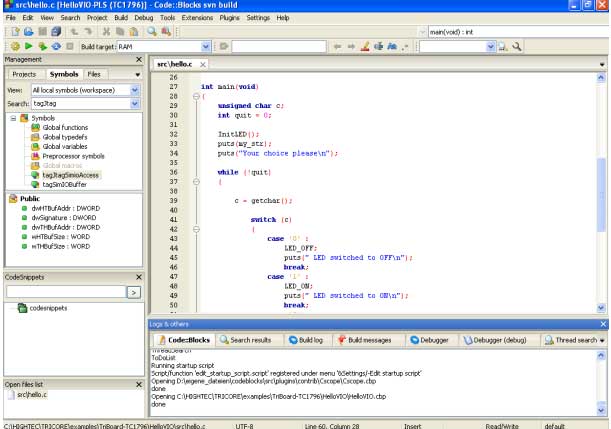Collapse the while loop fold at line 37
Screen dimensions: 611x429
point(196,182)
